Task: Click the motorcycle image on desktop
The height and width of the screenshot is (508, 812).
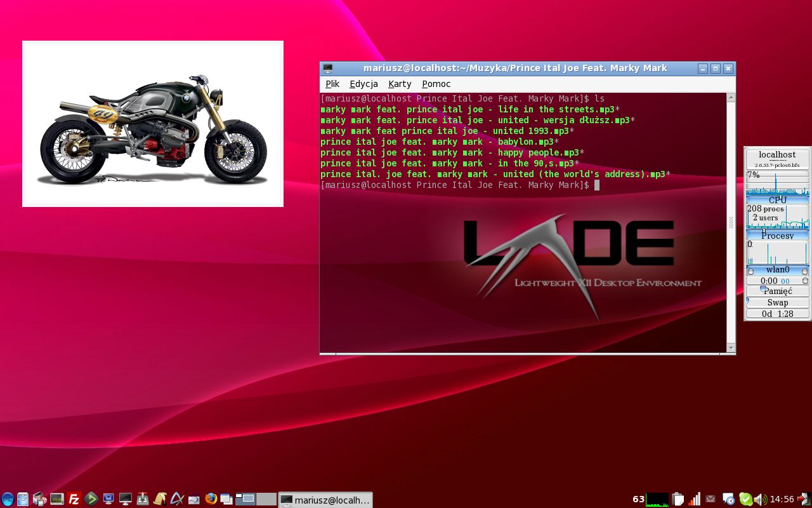Action: [153, 124]
